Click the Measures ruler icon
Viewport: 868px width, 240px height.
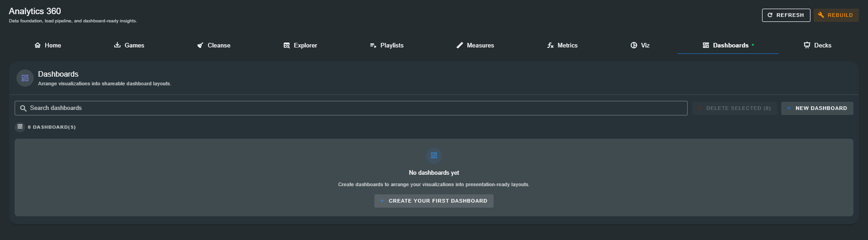click(460, 45)
